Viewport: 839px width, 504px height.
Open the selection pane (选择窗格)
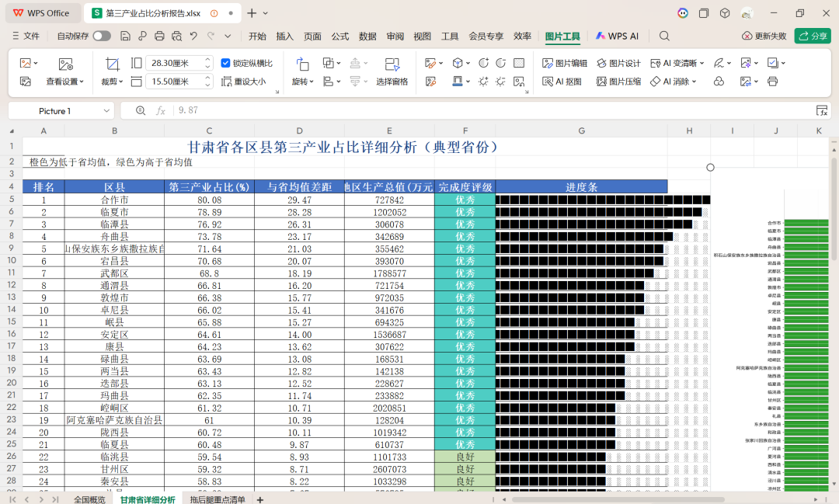[392, 64]
